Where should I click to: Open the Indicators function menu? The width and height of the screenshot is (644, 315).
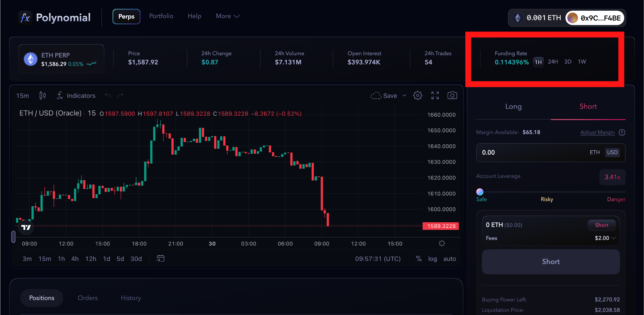[x=76, y=96]
